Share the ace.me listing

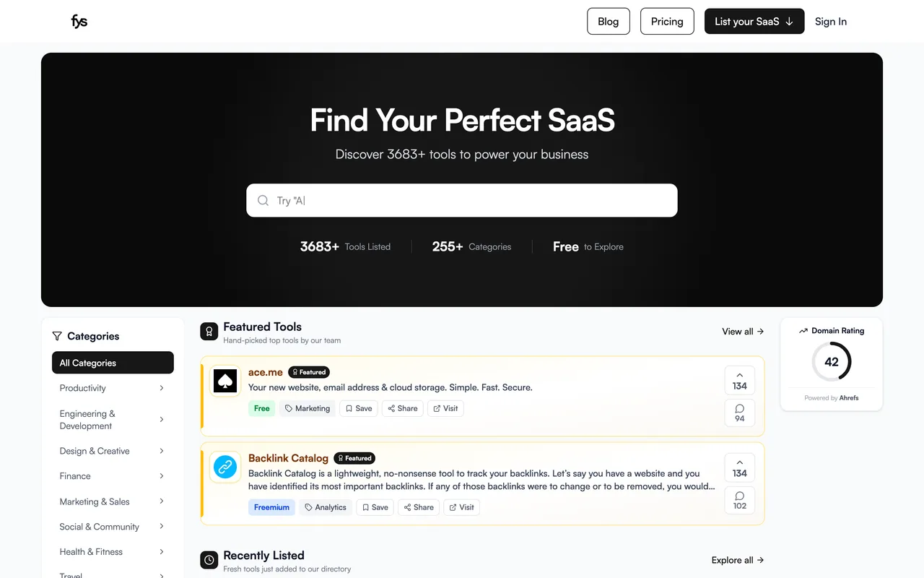[402, 408]
